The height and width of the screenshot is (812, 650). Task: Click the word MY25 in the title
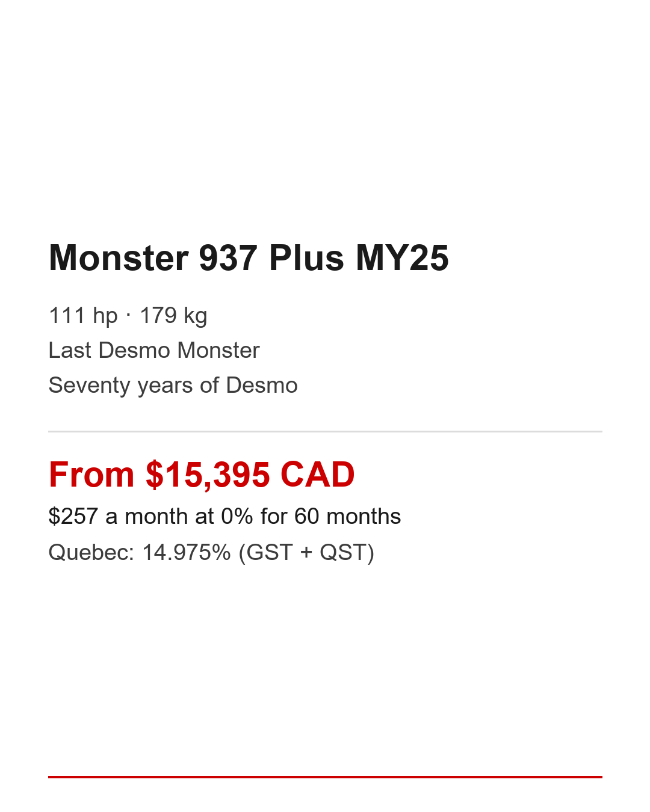pyautogui.click(x=402, y=258)
